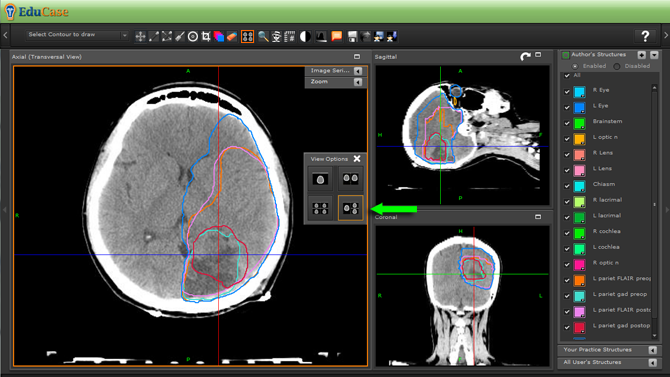Screen dimensions: 670x377
Task: Select the highlighted three-view layout option
Action: (x=351, y=209)
